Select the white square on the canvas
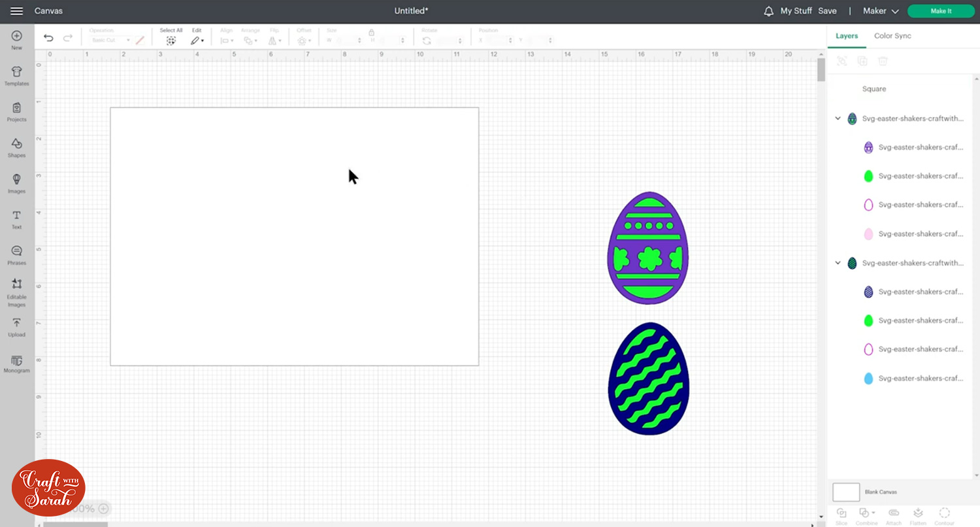 pyautogui.click(x=295, y=237)
